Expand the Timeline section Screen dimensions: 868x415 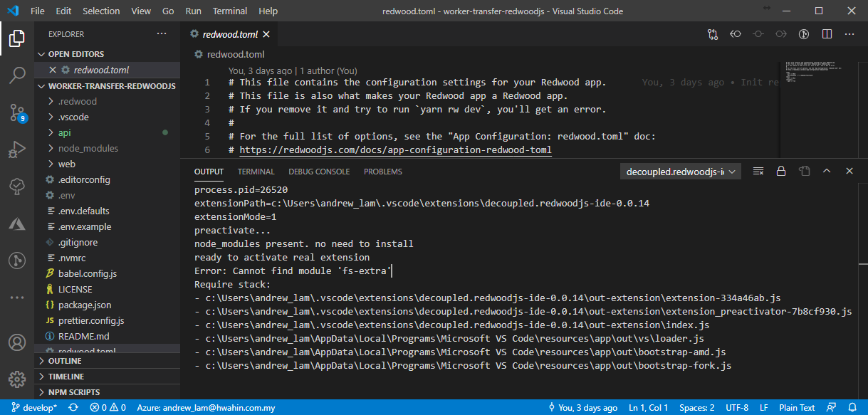(x=107, y=377)
